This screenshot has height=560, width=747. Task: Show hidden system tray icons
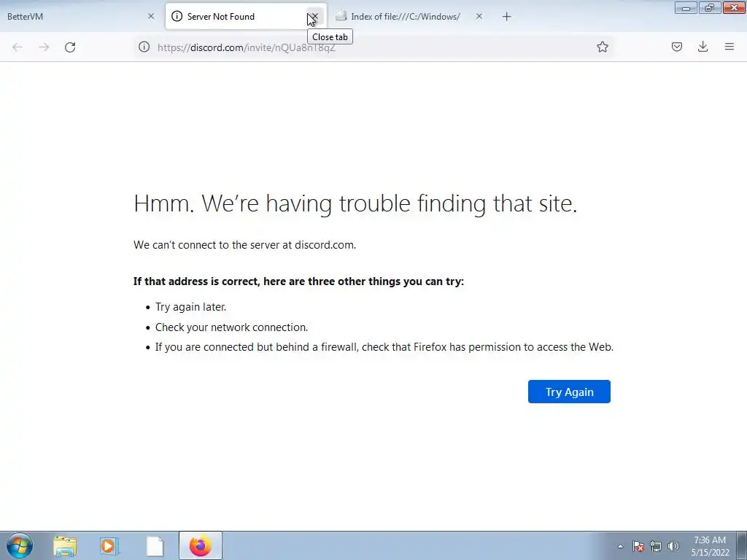coord(620,547)
